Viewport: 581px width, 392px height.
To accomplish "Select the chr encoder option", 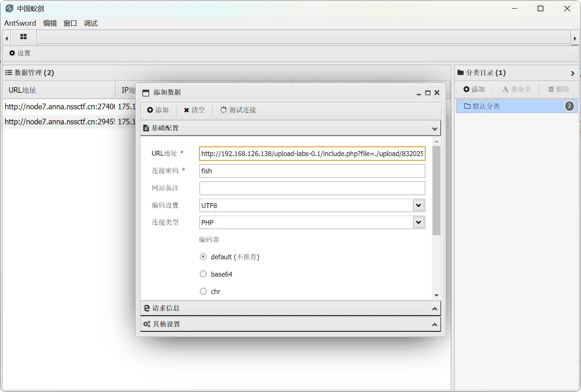I will (x=203, y=291).
